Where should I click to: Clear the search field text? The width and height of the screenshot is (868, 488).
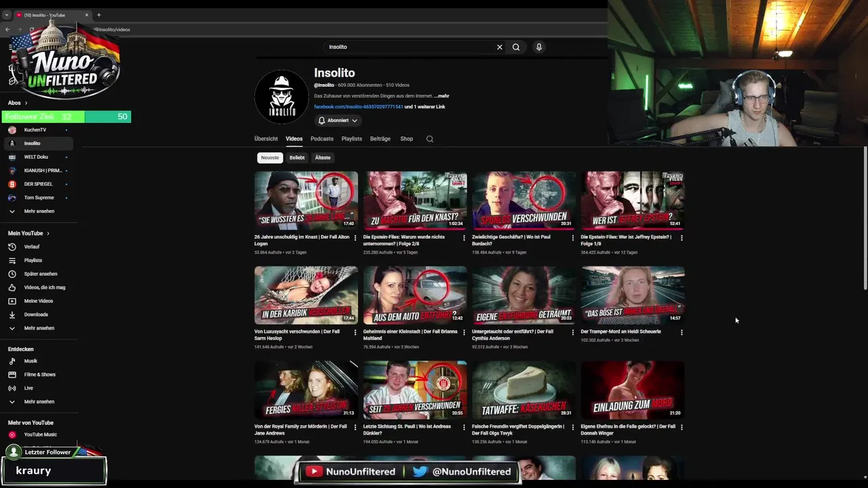pyautogui.click(x=500, y=47)
